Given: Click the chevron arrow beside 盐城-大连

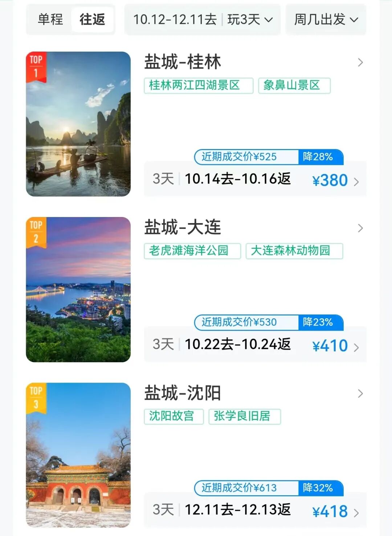Looking at the screenshot, I should point(360,228).
